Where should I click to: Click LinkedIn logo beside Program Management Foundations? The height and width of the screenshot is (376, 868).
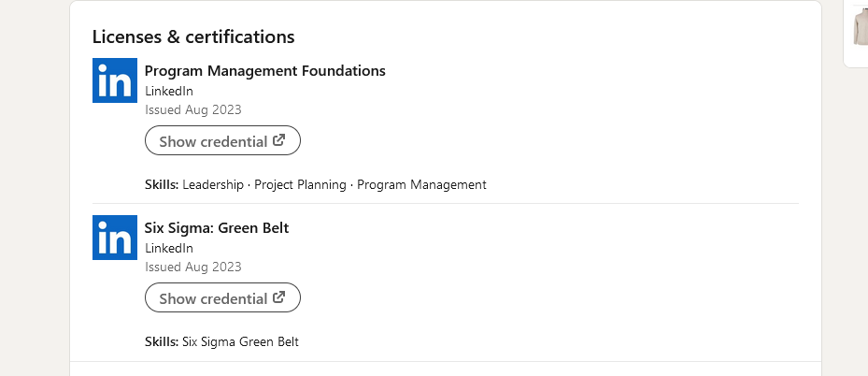pos(115,80)
